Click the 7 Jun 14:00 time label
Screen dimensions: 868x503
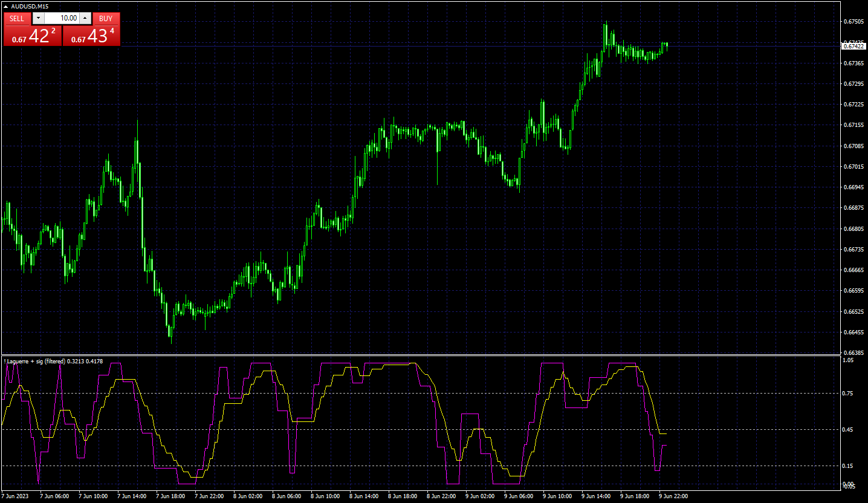click(x=132, y=496)
